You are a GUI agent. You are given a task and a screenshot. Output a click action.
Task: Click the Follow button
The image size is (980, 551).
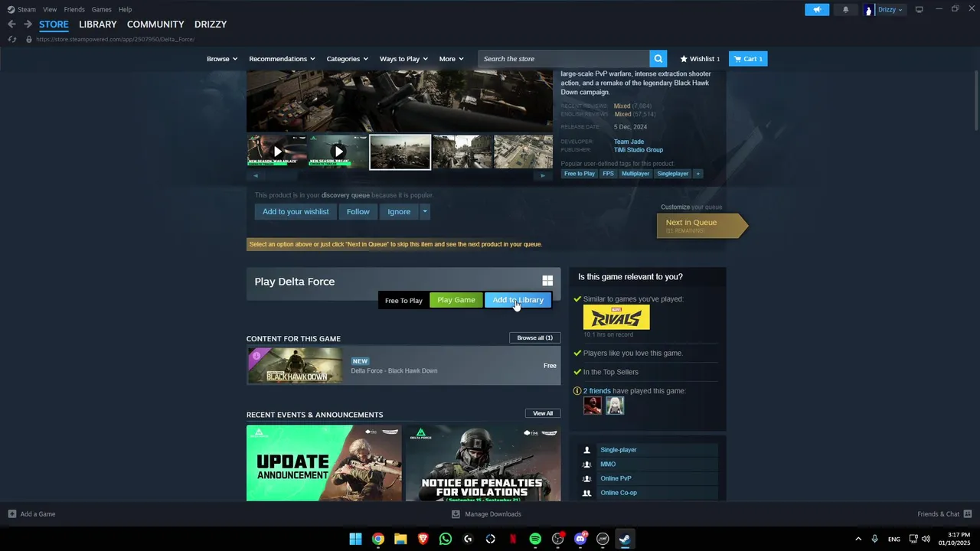click(358, 212)
